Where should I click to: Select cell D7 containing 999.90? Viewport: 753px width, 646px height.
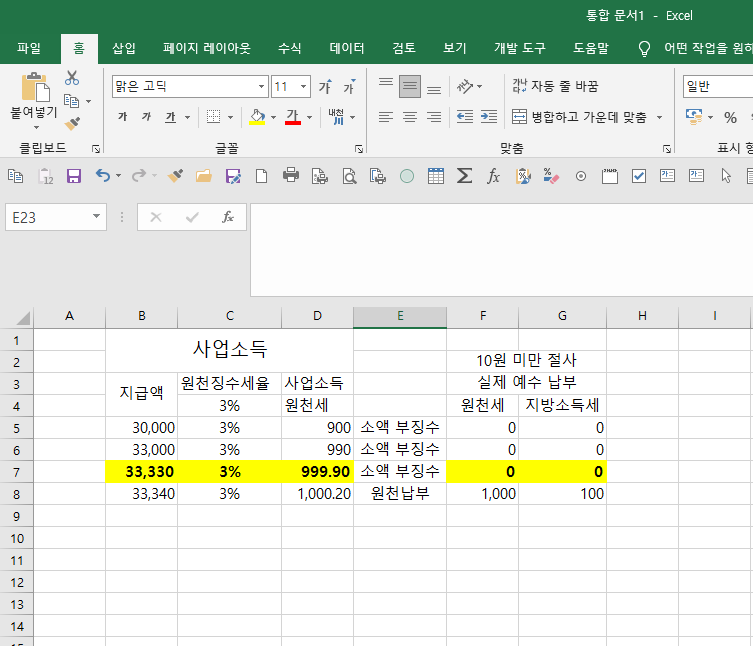[317, 471]
